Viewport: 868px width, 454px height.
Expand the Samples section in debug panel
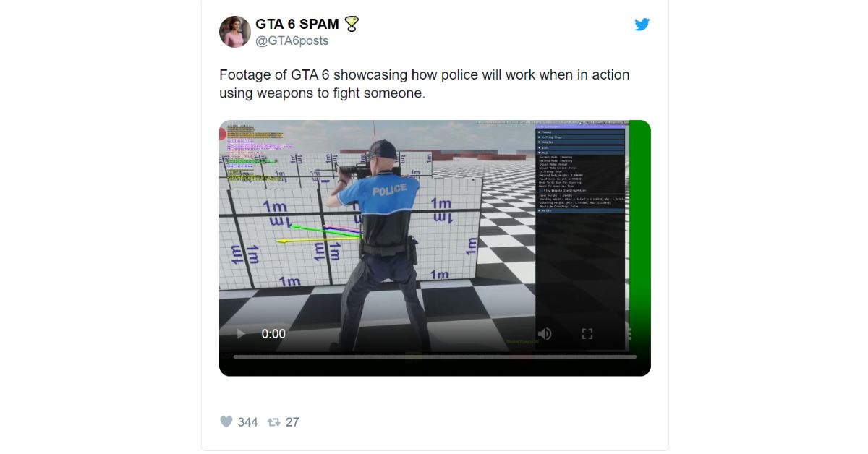click(x=581, y=142)
